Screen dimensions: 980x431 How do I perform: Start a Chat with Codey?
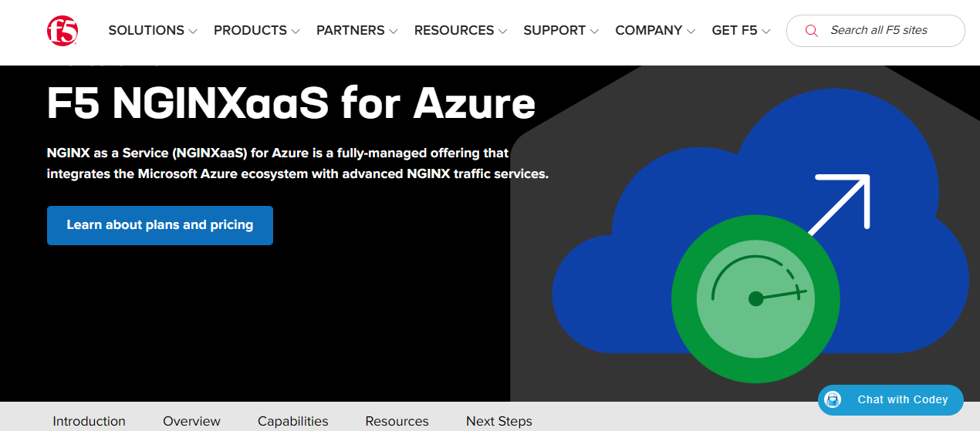[x=901, y=400]
